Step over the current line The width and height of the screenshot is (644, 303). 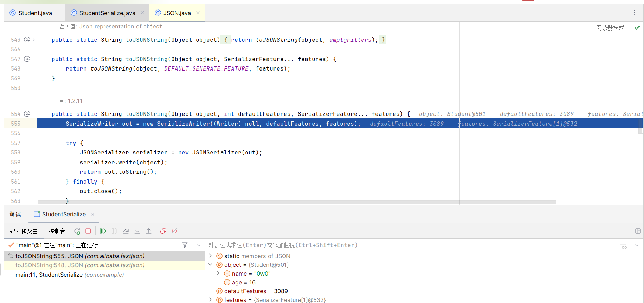(x=126, y=231)
